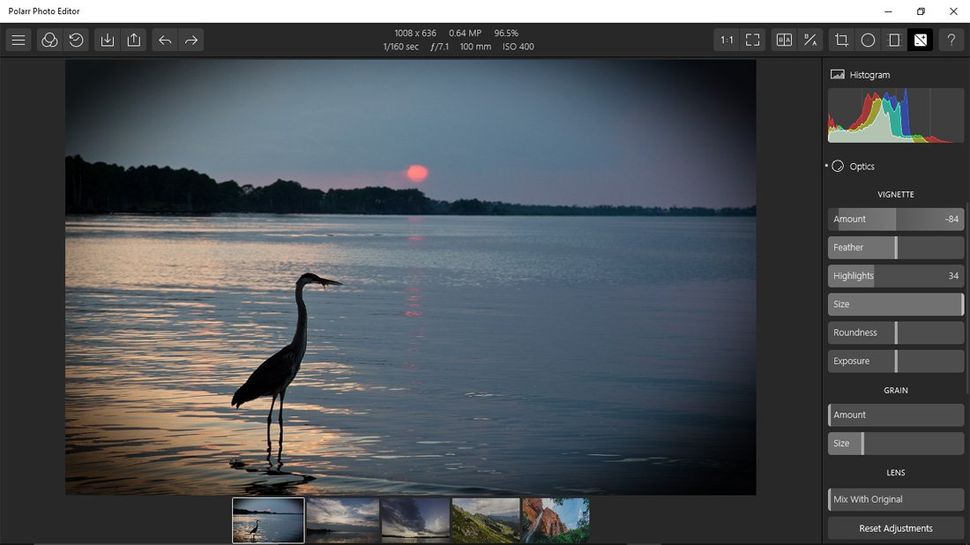Screen dimensions: 970x545
Task: Open the hamburger main menu
Action: [19, 40]
